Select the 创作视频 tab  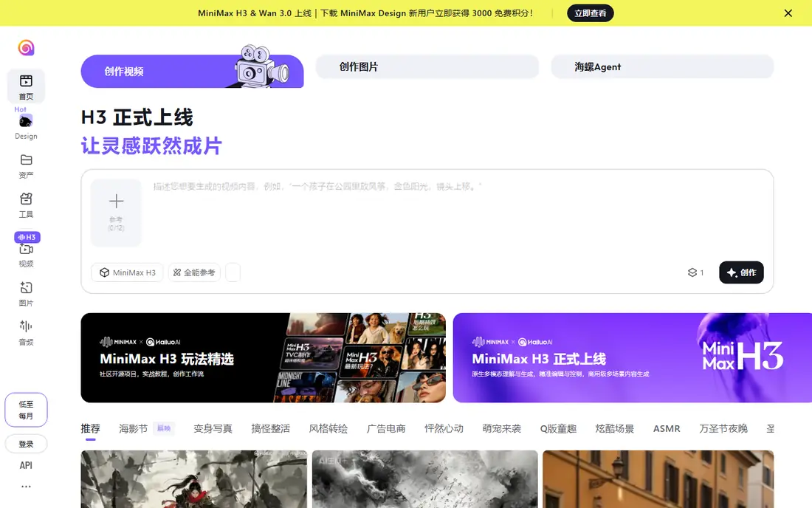point(192,71)
